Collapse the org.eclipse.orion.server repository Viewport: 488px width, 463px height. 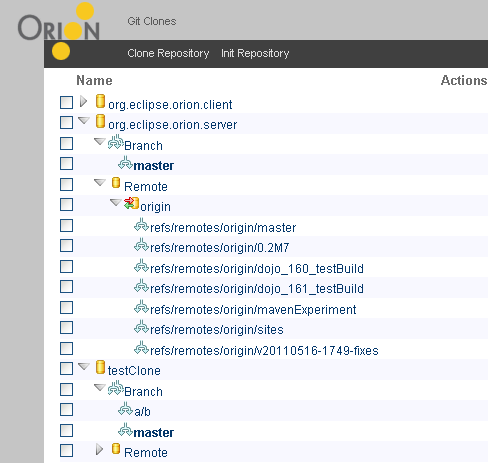click(84, 120)
